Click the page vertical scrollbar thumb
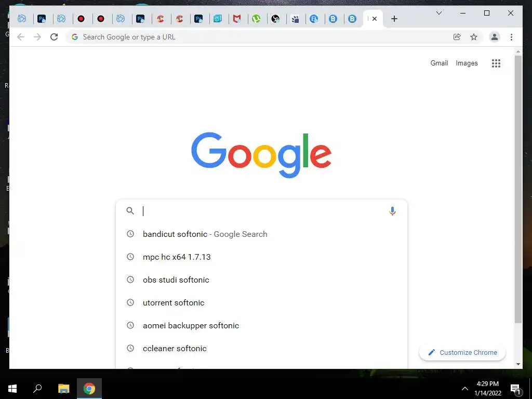532x399 pixels. tap(518, 189)
